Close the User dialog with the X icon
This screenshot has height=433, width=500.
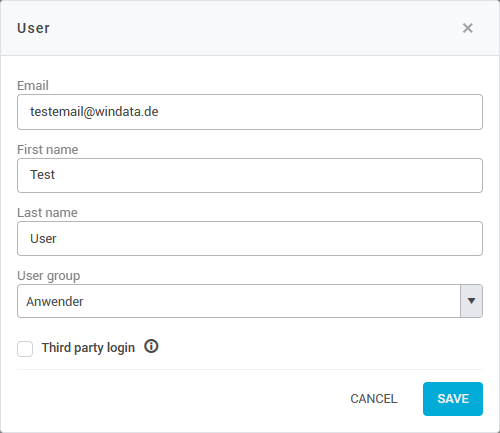point(468,28)
